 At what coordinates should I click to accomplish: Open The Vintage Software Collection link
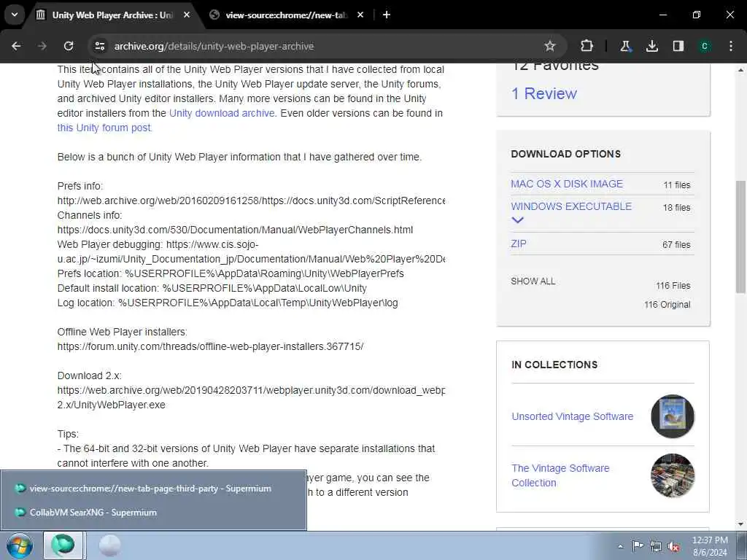click(560, 475)
